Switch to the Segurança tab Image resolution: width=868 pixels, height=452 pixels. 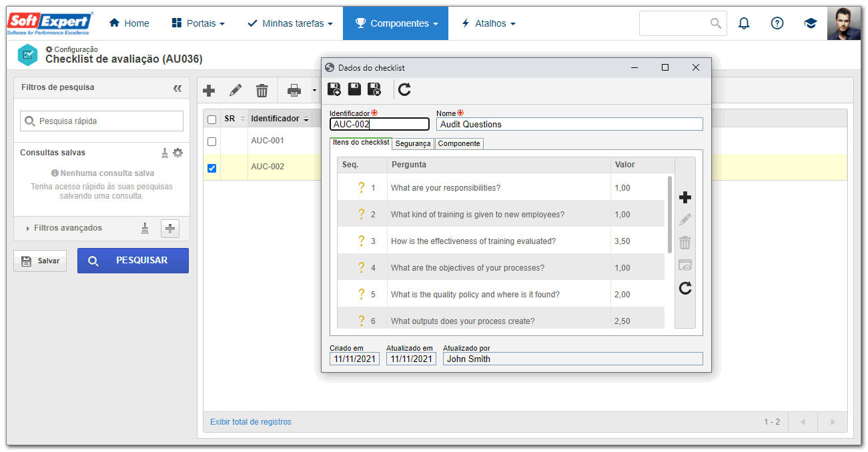click(x=413, y=143)
